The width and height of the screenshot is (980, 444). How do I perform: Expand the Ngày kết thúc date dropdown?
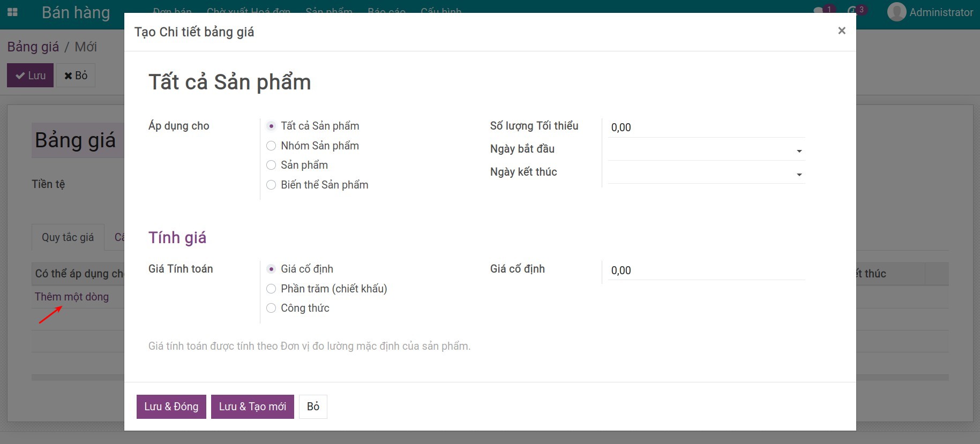coord(799,175)
